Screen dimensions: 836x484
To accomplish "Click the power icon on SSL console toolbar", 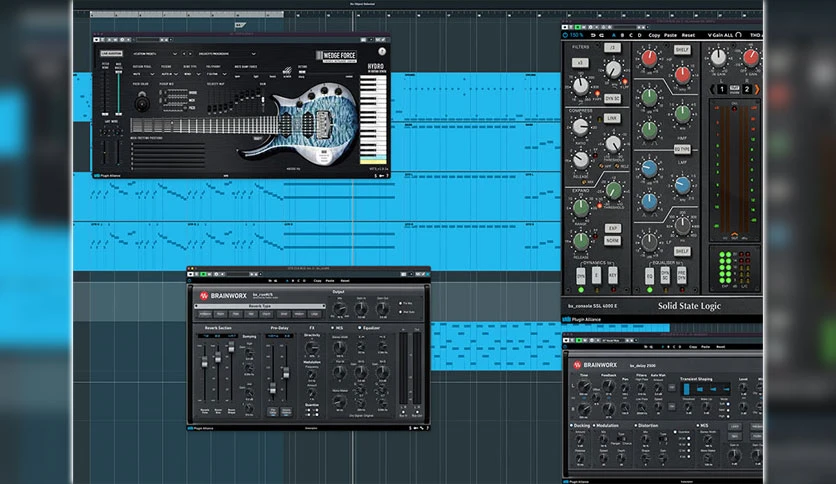I will (x=565, y=35).
